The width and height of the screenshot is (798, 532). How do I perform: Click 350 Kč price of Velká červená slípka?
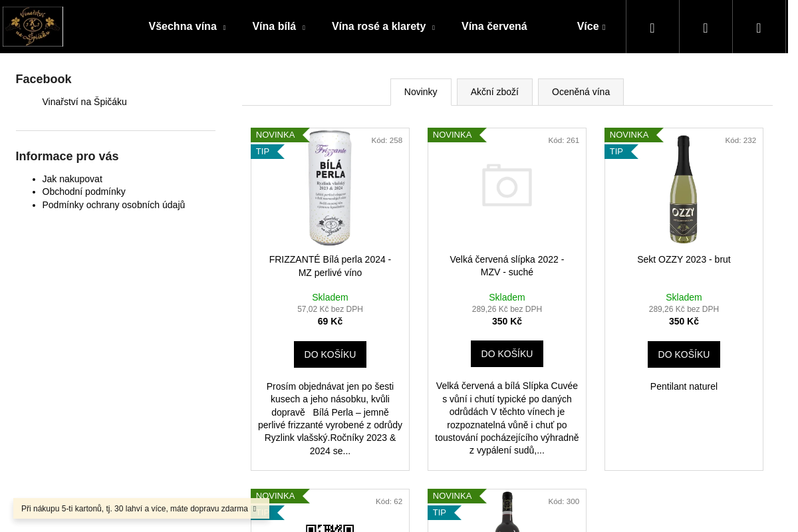click(x=507, y=321)
